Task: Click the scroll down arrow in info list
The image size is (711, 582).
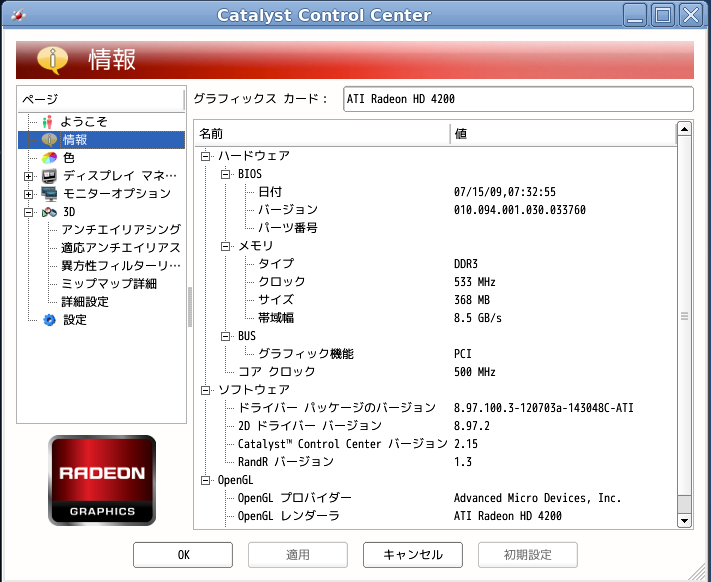Action: coord(684,520)
